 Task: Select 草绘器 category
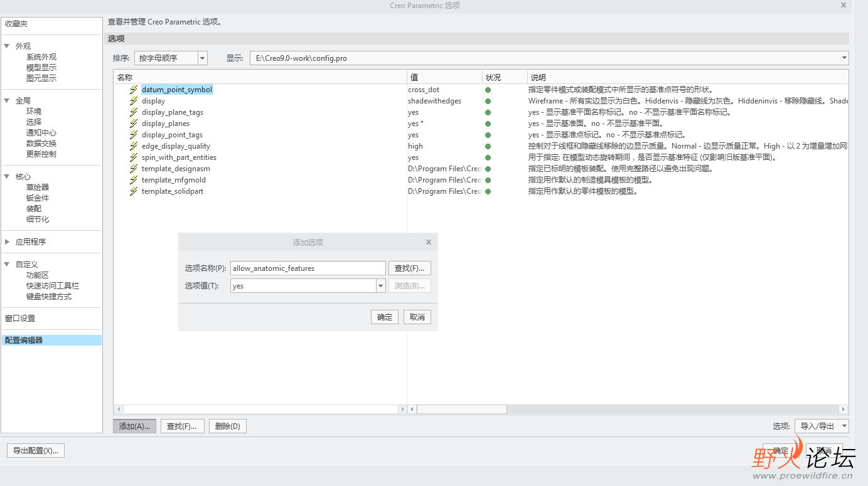coord(38,187)
